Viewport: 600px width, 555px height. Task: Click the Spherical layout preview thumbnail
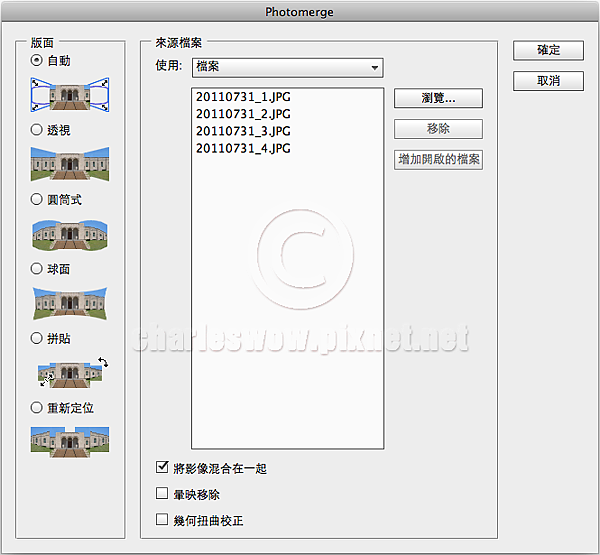[70, 304]
